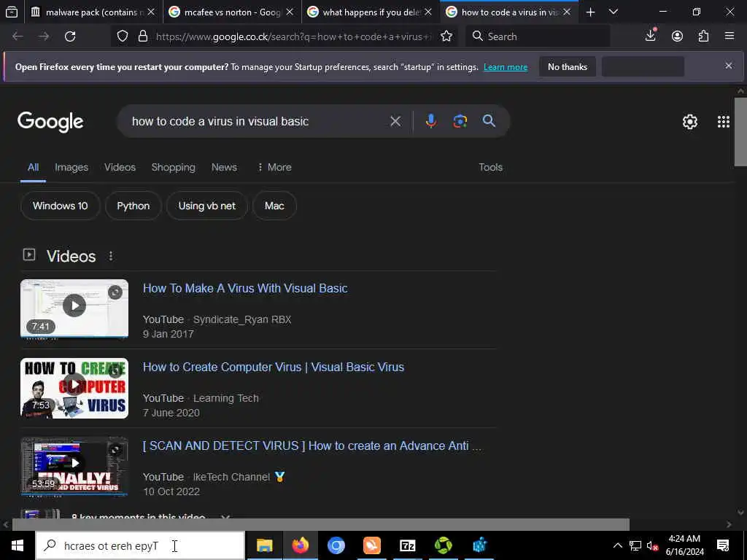The width and height of the screenshot is (747, 560).
Task: List all tabs with the chevron dropdown
Action: pyautogui.click(x=614, y=12)
